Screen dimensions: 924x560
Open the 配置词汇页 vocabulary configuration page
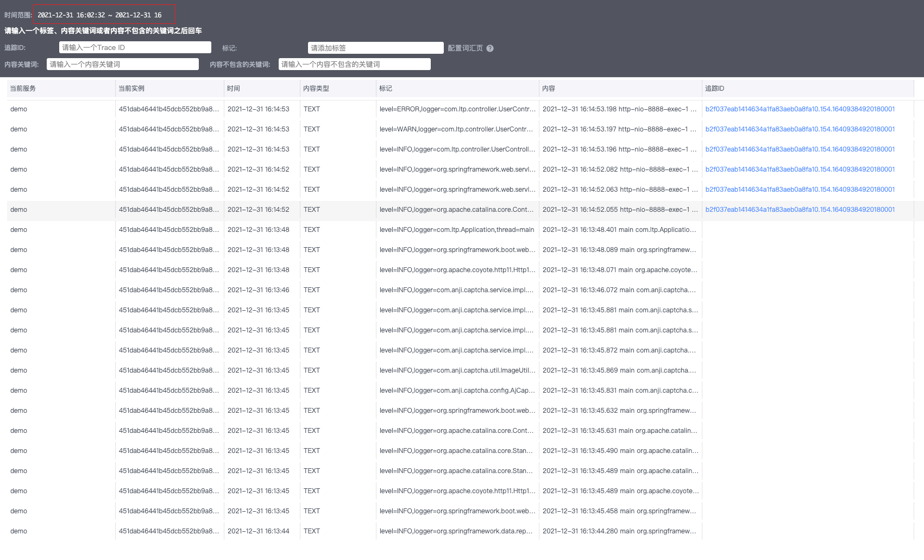[466, 48]
